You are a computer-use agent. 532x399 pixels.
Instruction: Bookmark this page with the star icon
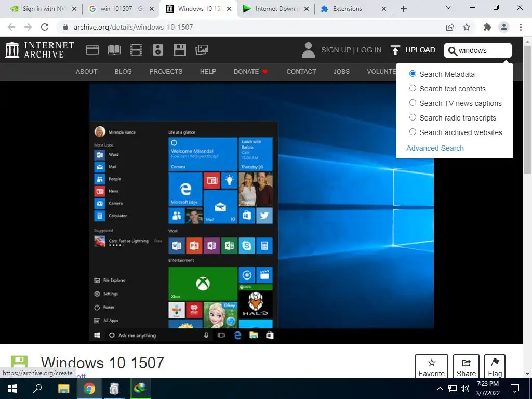tap(467, 27)
